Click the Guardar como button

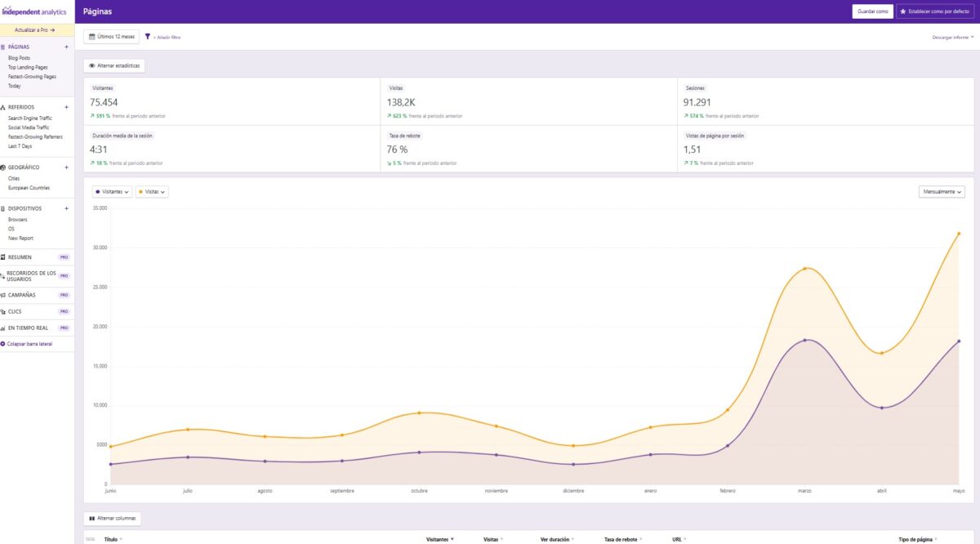click(x=872, y=11)
